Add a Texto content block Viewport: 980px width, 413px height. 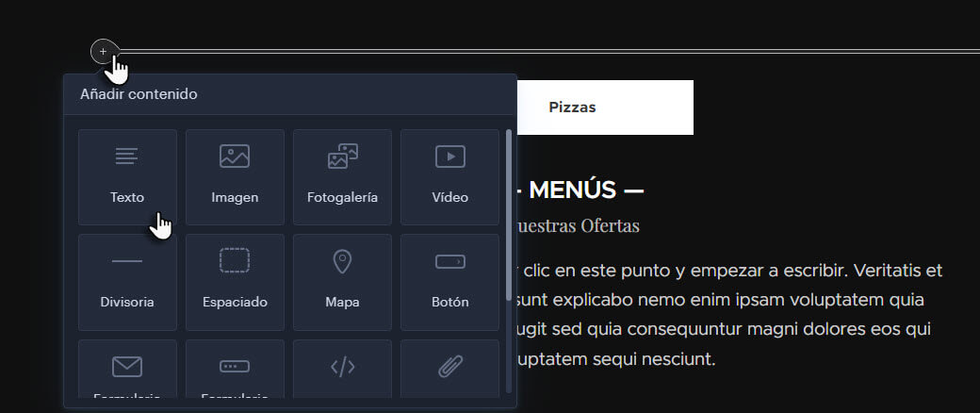(127, 177)
